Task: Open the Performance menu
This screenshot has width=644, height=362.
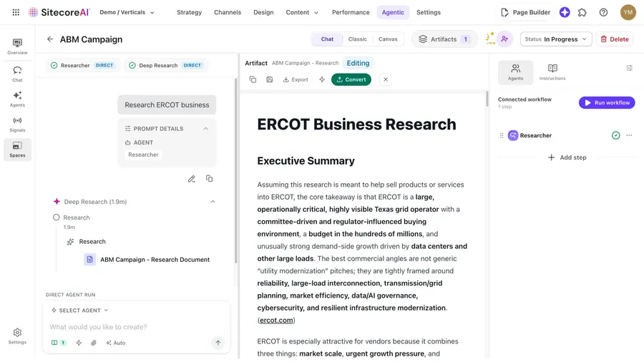Action: click(351, 12)
